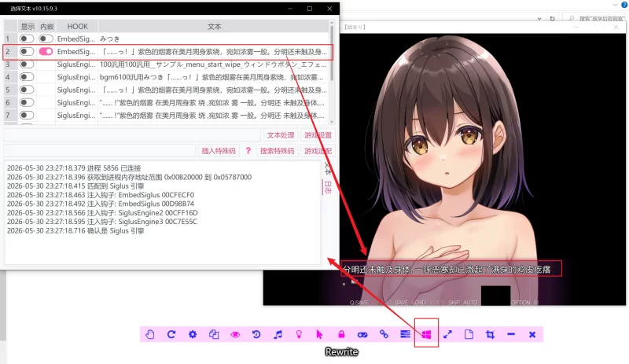Expand the explorer address dropdown chevron
Screen dimensions: 629x364
tap(539, 18)
